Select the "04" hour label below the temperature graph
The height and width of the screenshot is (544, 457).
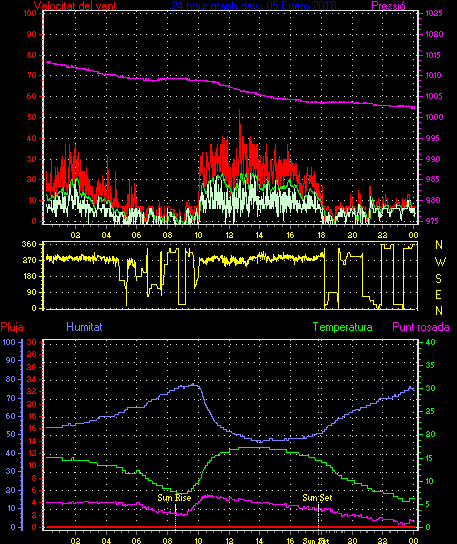click(x=106, y=541)
